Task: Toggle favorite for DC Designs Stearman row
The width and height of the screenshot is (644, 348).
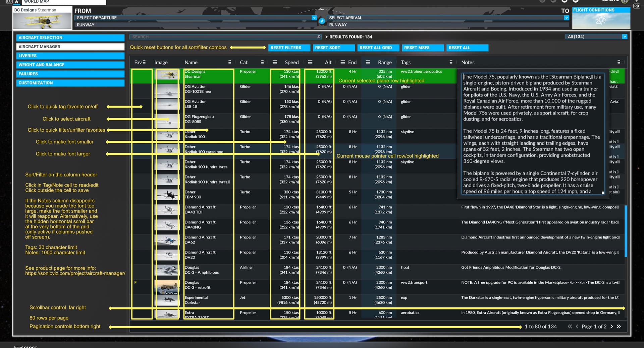Action: point(142,76)
